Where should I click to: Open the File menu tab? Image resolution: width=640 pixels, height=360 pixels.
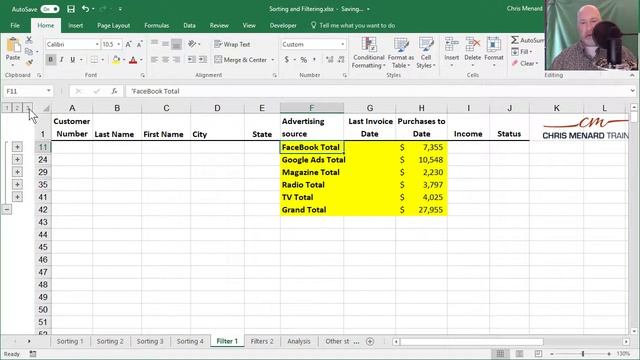[x=15, y=25]
